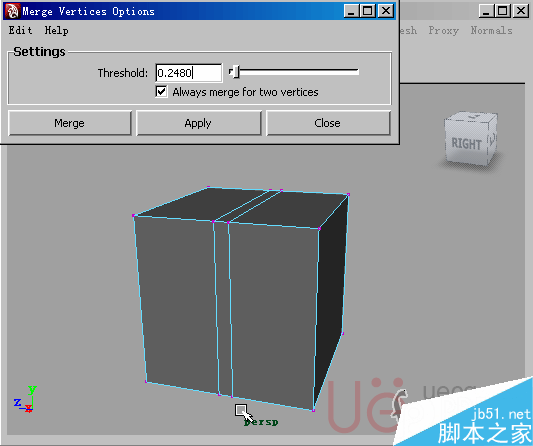
Task: Click the Threshold value input field
Action: [189, 73]
